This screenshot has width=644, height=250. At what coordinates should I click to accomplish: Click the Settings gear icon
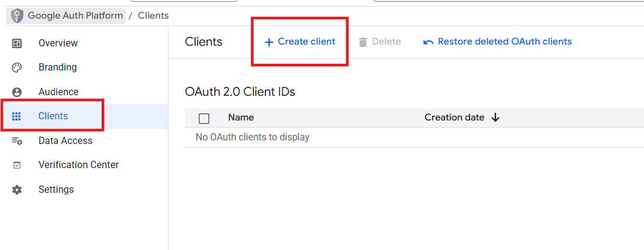17,190
